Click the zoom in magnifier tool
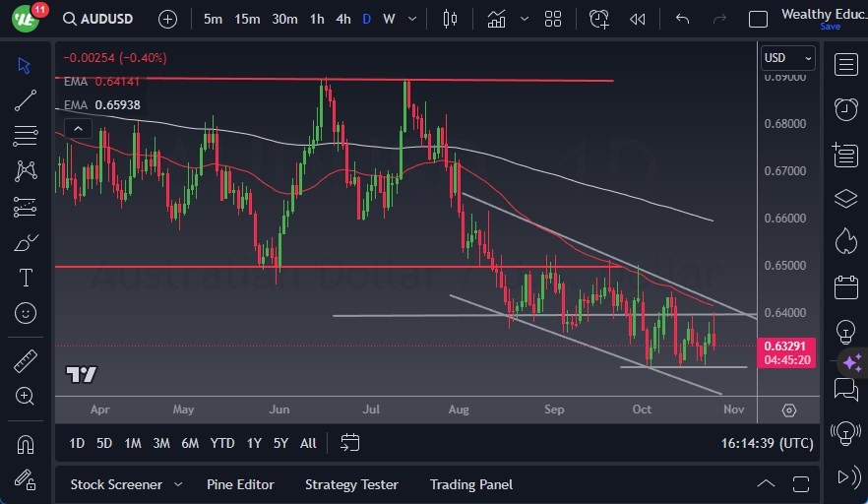The image size is (868, 504). click(x=26, y=396)
